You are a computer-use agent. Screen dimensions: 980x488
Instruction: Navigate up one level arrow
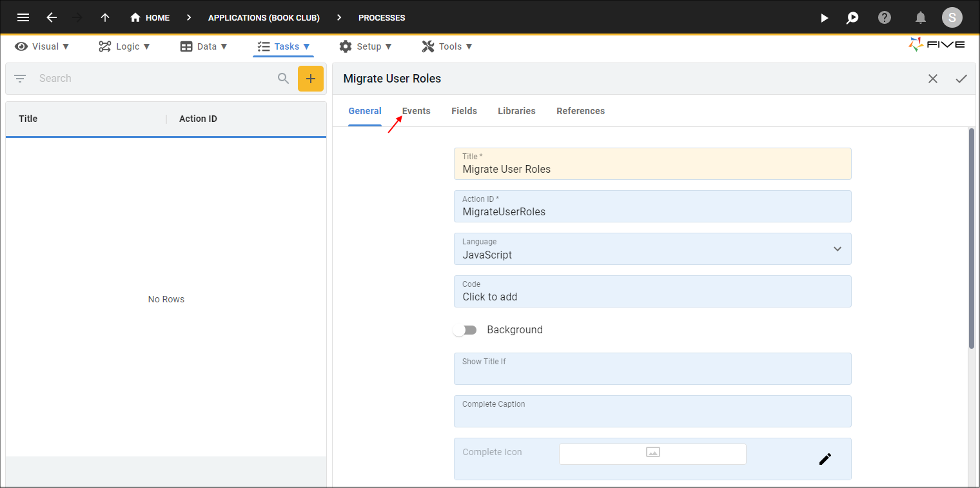(105, 17)
